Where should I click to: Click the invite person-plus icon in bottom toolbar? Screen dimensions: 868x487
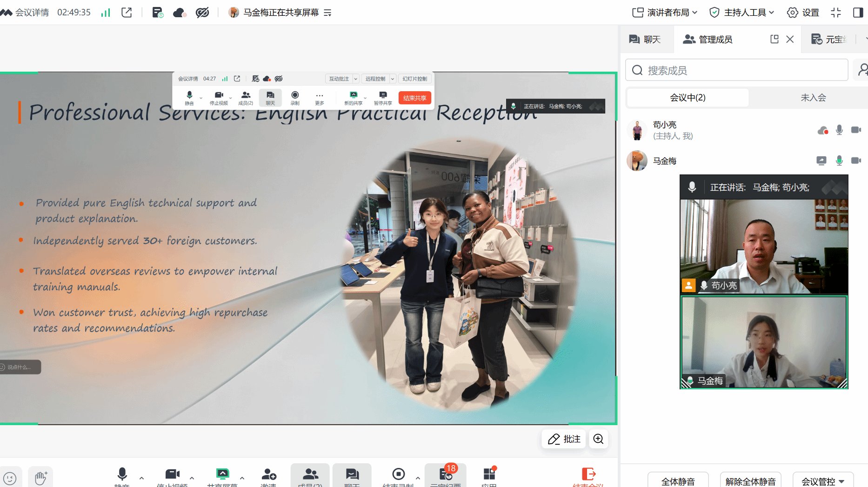(x=268, y=474)
